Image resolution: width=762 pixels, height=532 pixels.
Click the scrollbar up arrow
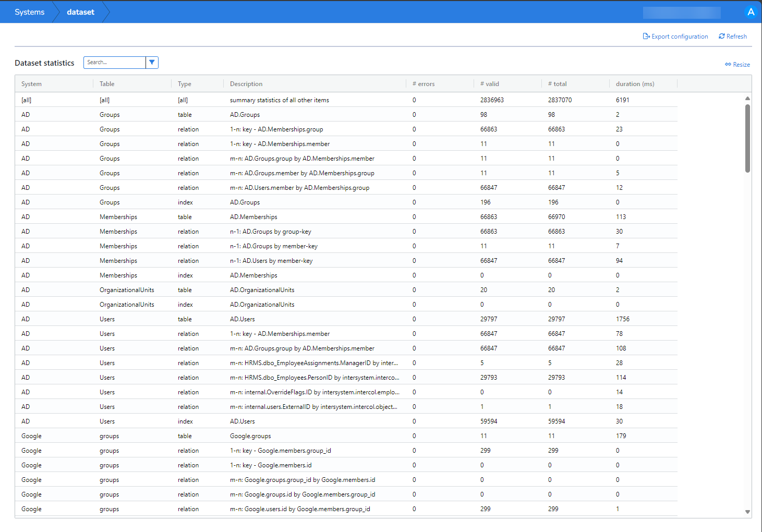(x=747, y=98)
